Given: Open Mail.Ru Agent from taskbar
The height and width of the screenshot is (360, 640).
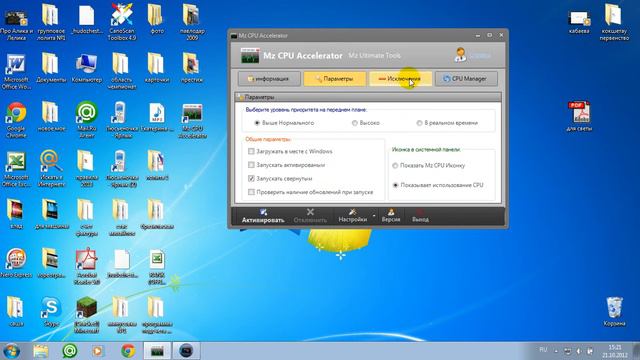Looking at the screenshot, I should 70,351.
